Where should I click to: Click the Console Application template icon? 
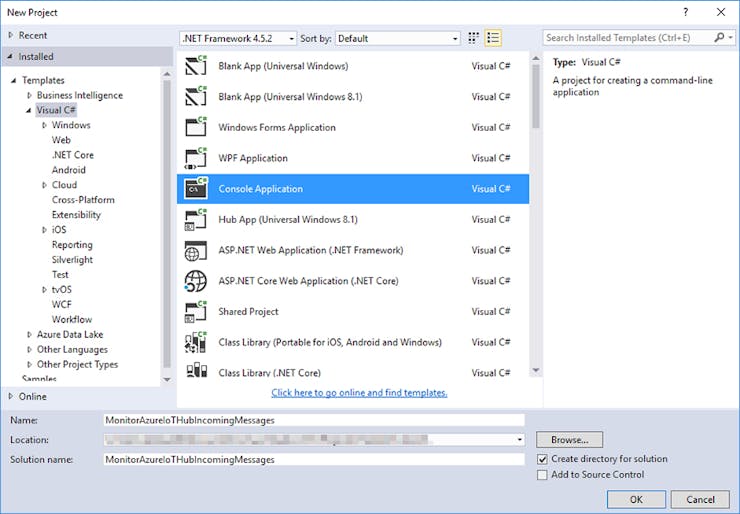click(196, 189)
